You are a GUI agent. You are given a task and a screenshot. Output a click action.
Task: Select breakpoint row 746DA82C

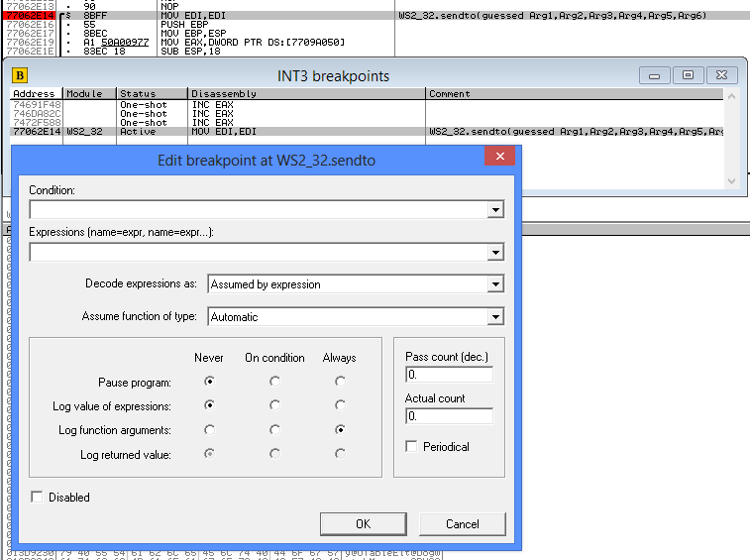367,114
